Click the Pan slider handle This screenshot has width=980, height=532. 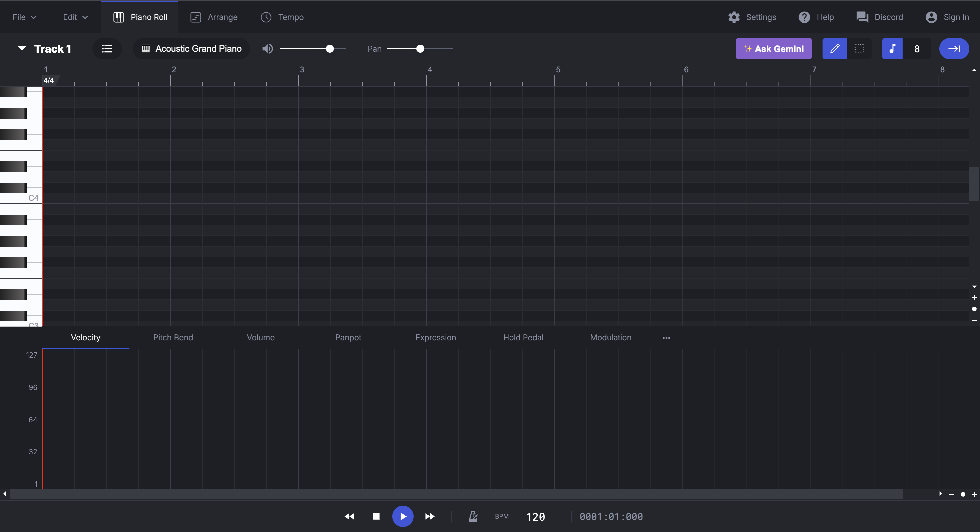(420, 49)
